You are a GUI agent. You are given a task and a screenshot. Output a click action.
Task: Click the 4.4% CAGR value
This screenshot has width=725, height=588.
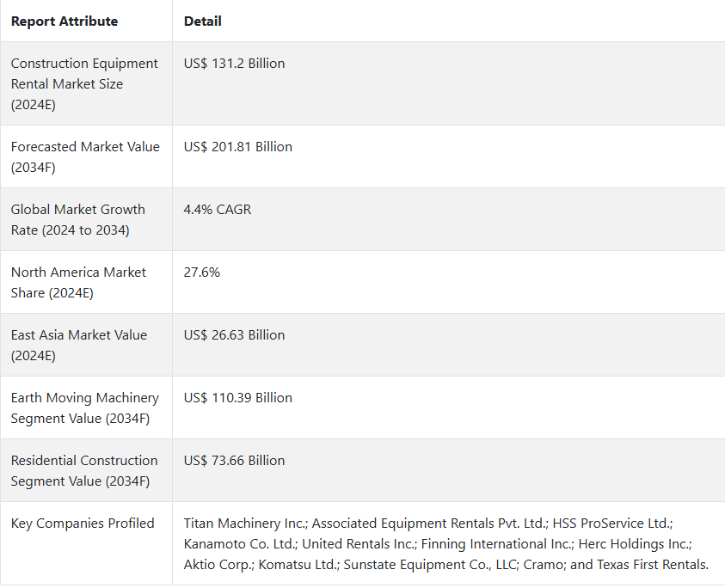(218, 210)
